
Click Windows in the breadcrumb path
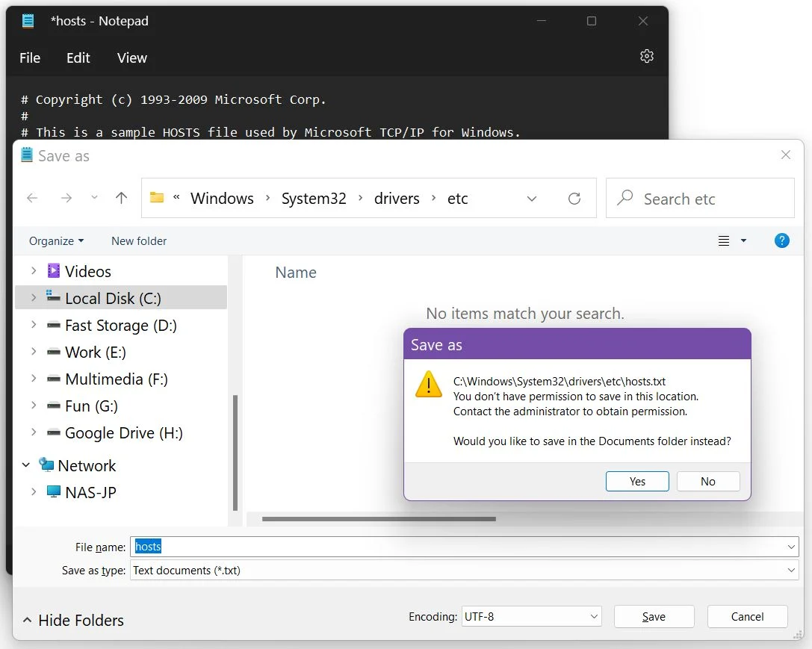[x=222, y=198]
